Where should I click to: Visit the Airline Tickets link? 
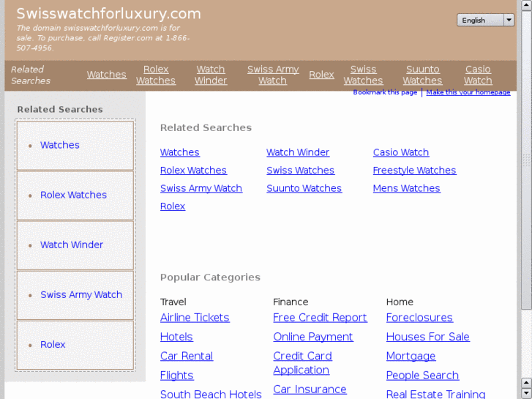195,318
